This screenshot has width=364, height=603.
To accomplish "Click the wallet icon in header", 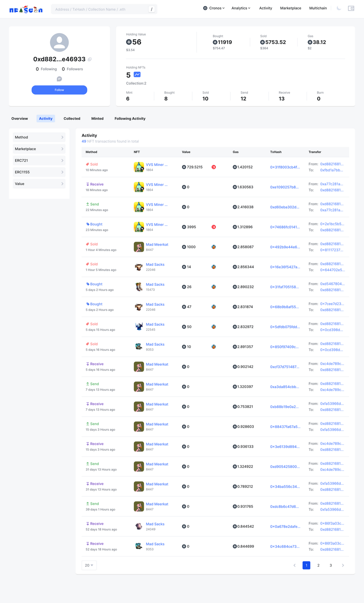I will (351, 8).
